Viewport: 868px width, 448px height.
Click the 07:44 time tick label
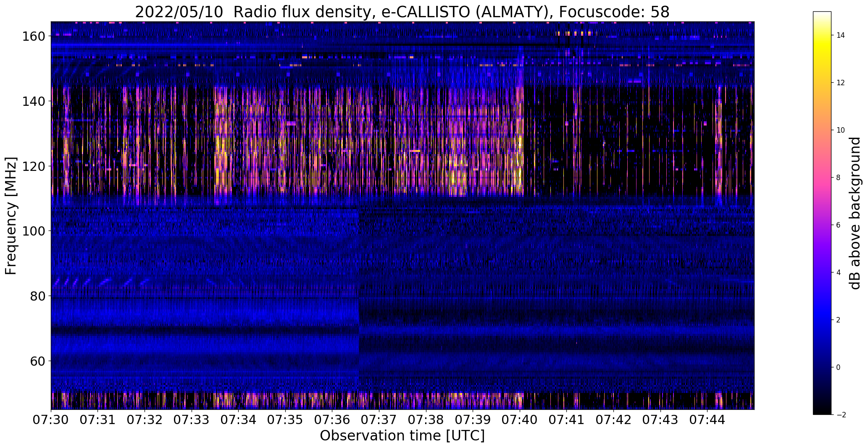coord(707,420)
